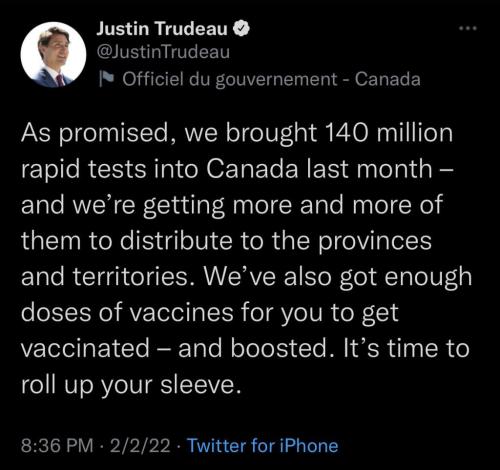Open the Twitter for iPhone source link
This screenshot has height=470, width=500.
tap(263, 446)
